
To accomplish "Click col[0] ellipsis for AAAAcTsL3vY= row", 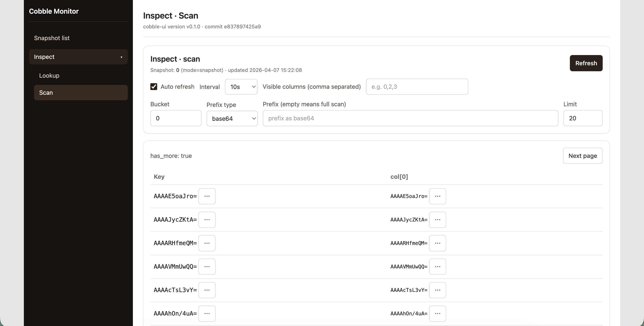I will 437,290.
